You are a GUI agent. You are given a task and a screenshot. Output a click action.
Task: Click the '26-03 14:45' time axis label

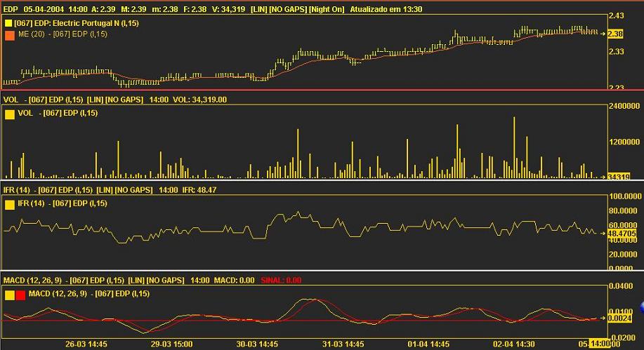point(86,344)
